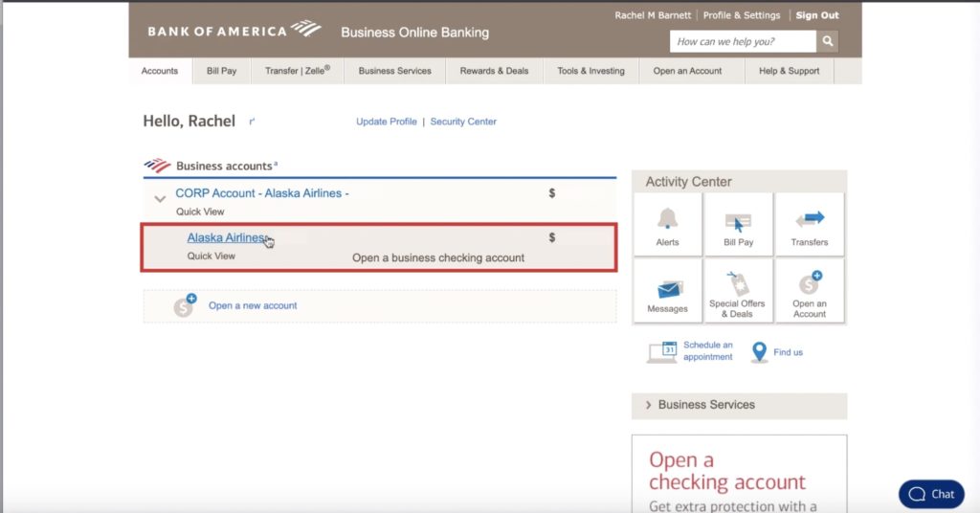Open Profile & Settings link
This screenshot has width=980, height=513.
(x=742, y=15)
